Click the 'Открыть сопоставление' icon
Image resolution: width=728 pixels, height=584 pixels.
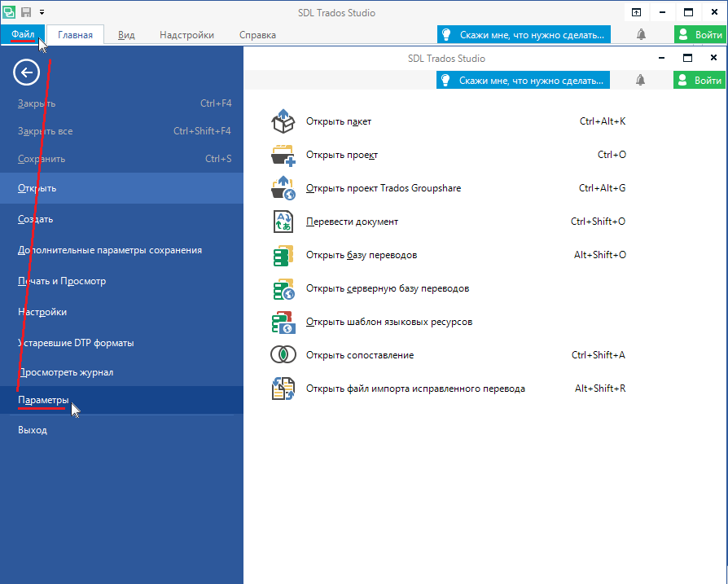coord(282,355)
